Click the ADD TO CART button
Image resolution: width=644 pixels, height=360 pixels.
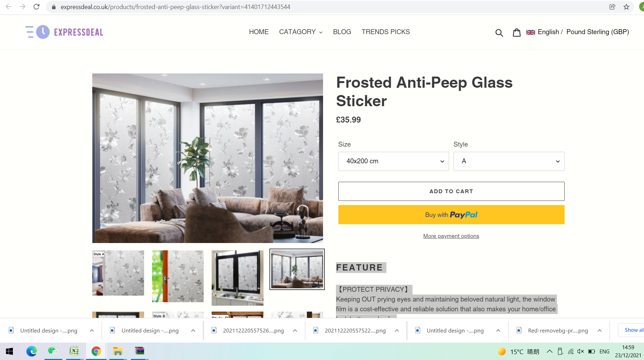coord(451,191)
